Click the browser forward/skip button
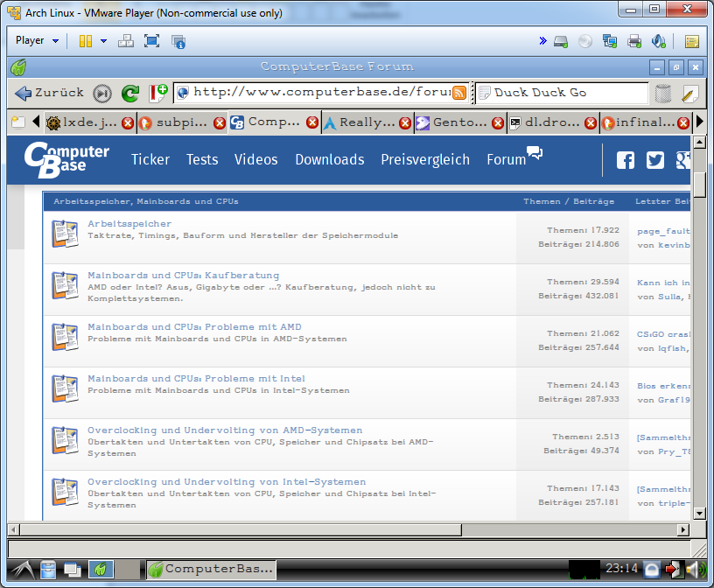The height and width of the screenshot is (588, 714). click(102, 94)
